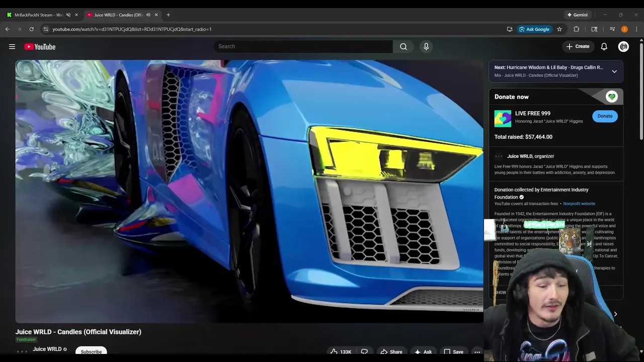Click the YouTube search input field
Image resolution: width=644 pixels, height=362 pixels.
point(303,47)
